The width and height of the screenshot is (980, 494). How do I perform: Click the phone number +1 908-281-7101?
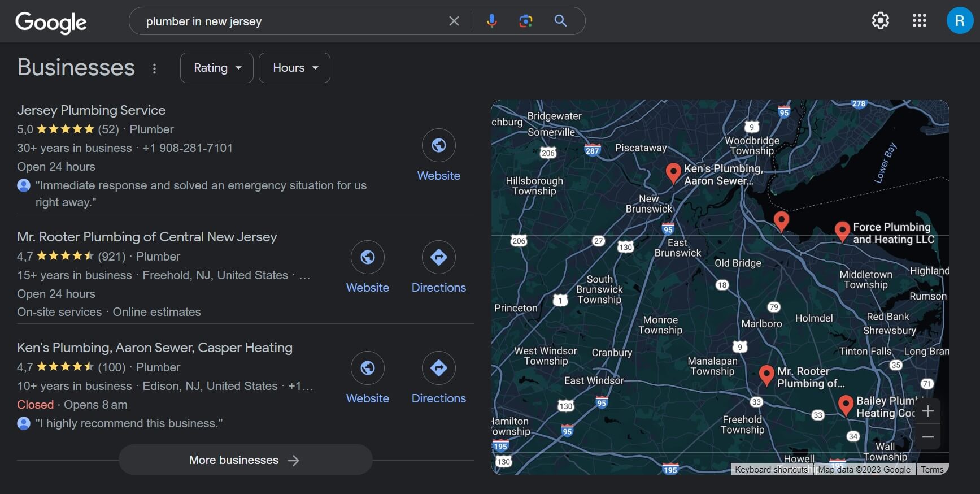(x=188, y=148)
